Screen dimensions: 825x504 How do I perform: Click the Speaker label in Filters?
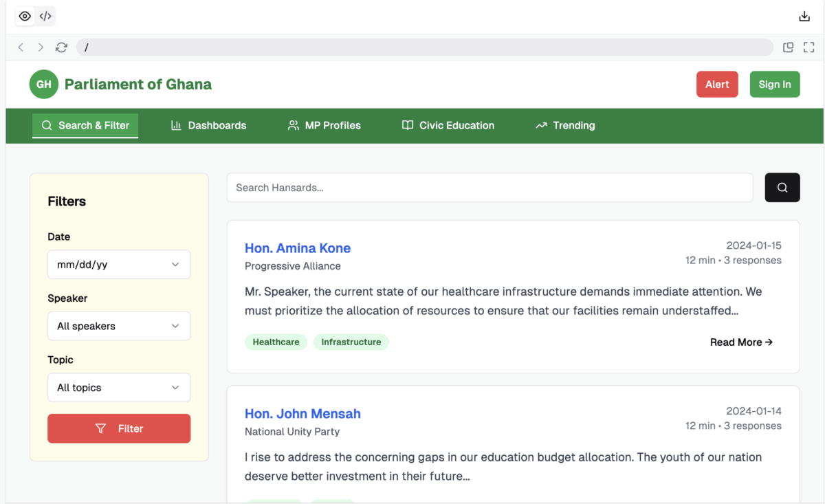tap(67, 298)
